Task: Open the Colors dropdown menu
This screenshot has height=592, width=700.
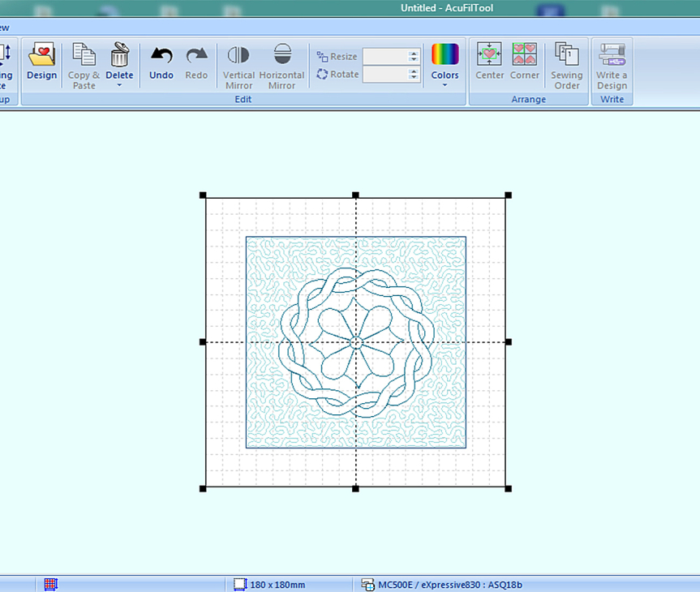Action: tap(444, 85)
